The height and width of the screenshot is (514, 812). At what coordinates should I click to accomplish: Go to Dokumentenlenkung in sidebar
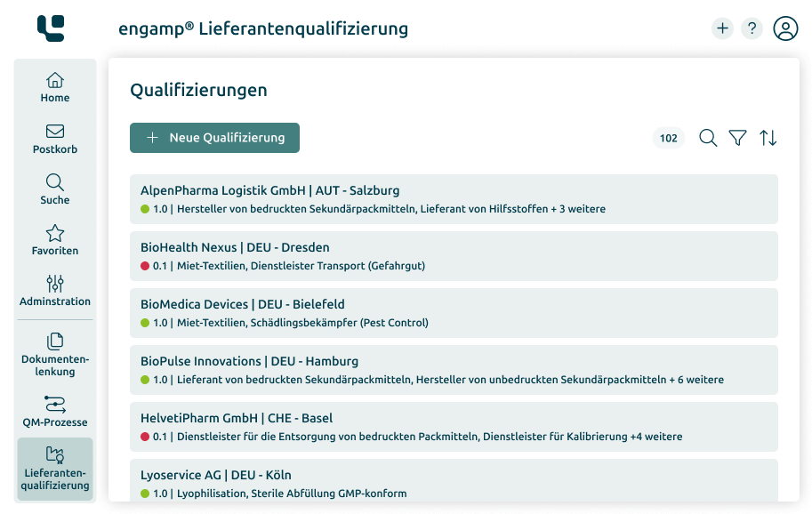(x=55, y=355)
